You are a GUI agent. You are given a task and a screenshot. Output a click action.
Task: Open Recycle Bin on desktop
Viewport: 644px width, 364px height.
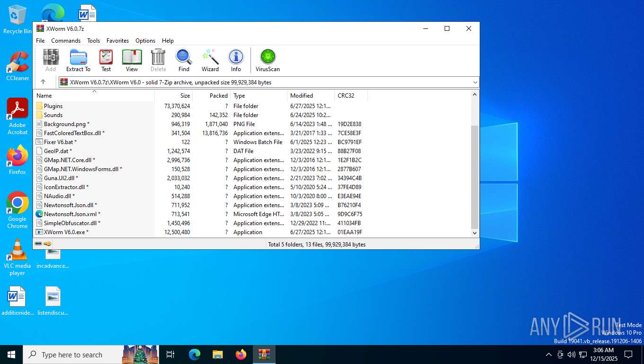(x=17, y=20)
